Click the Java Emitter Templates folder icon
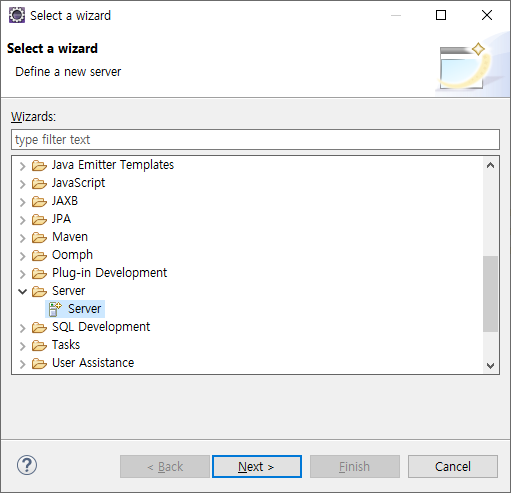This screenshot has width=511, height=493. (x=39, y=165)
